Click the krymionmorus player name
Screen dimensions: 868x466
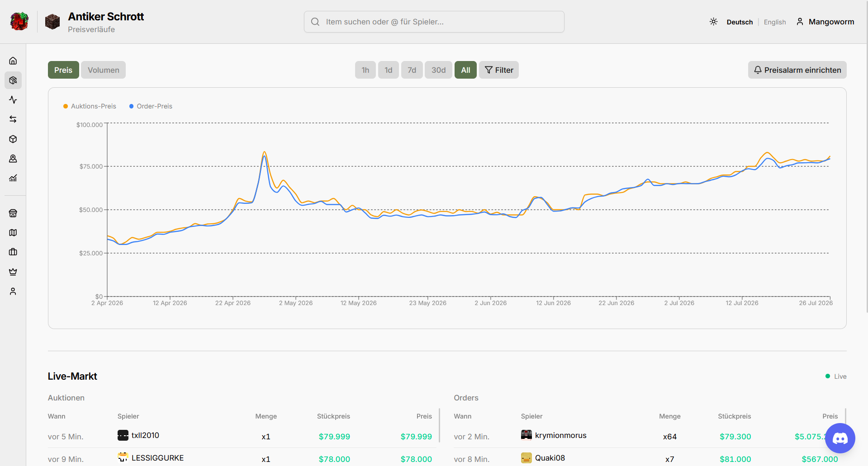coord(560,435)
